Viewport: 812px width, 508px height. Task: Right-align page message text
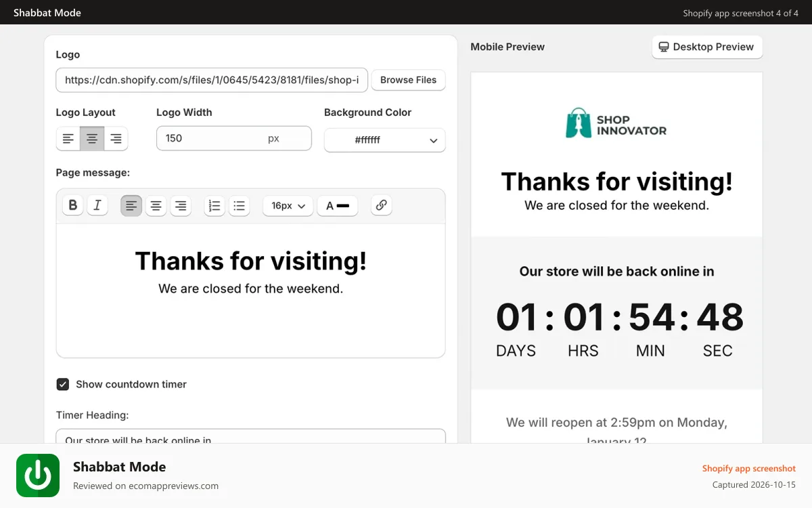(180, 205)
